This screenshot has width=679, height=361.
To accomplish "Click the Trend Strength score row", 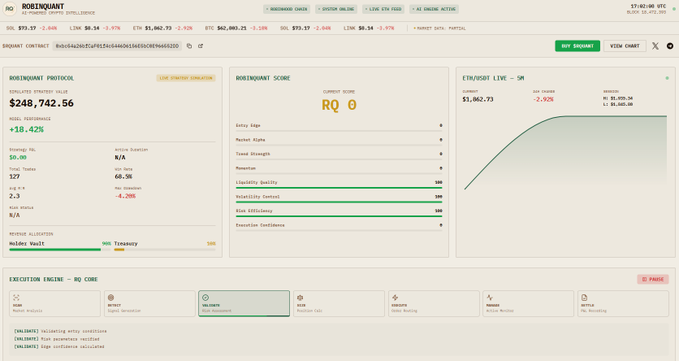I will coord(339,155).
